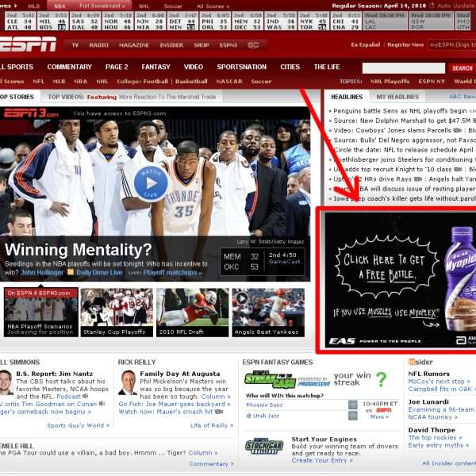Open the 2010 NFL Draft thumbnail
This screenshot has width=476, height=476.
pyautogui.click(x=193, y=313)
